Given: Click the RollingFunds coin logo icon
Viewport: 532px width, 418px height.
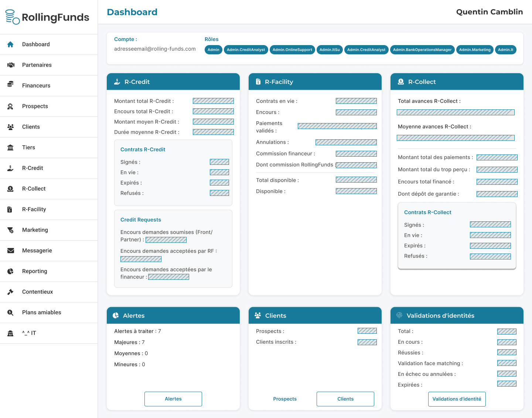Looking at the screenshot, I should (x=13, y=17).
